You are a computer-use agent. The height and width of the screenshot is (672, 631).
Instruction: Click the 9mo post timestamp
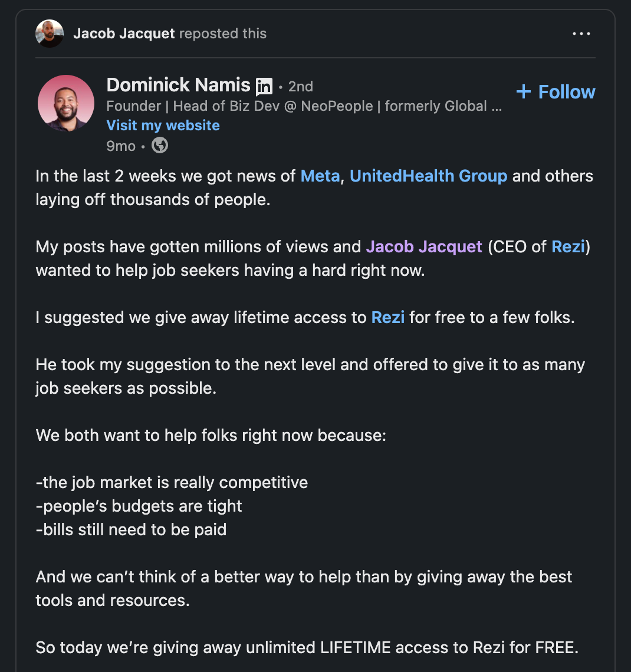point(121,146)
